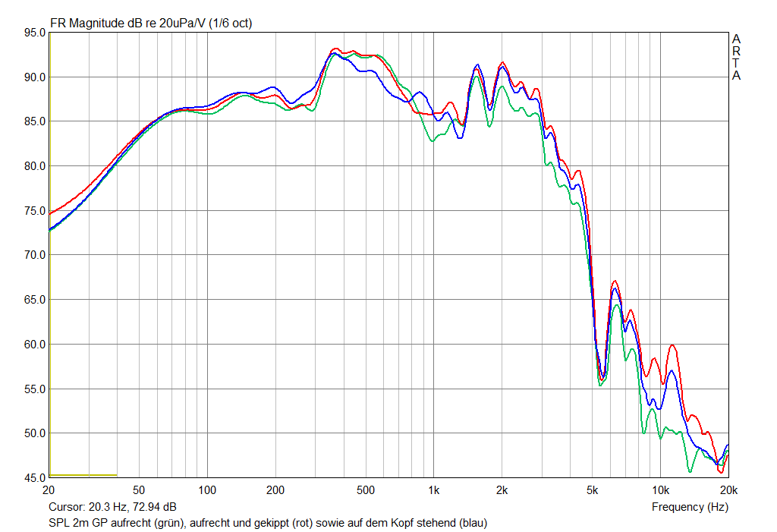This screenshot has height=532, width=777.
Task: Click the vertical ARTA label
Action: click(735, 58)
